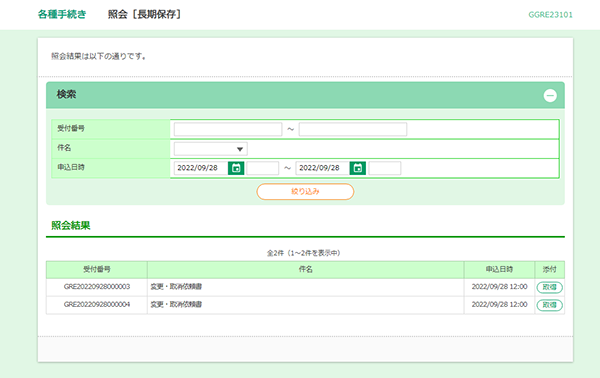Click the second 受付番号 range input field
The image size is (600, 378).
352,129
